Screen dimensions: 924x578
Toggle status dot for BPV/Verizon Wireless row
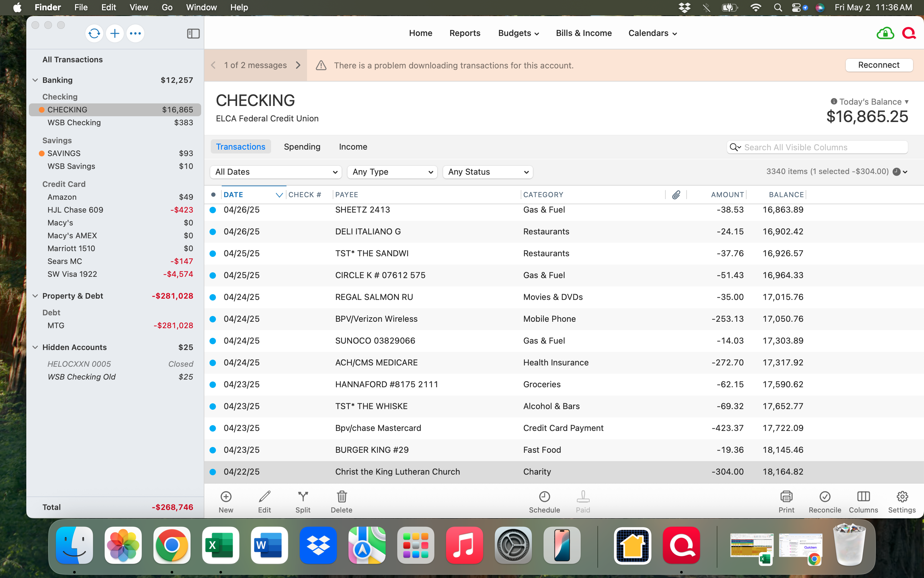tap(213, 319)
